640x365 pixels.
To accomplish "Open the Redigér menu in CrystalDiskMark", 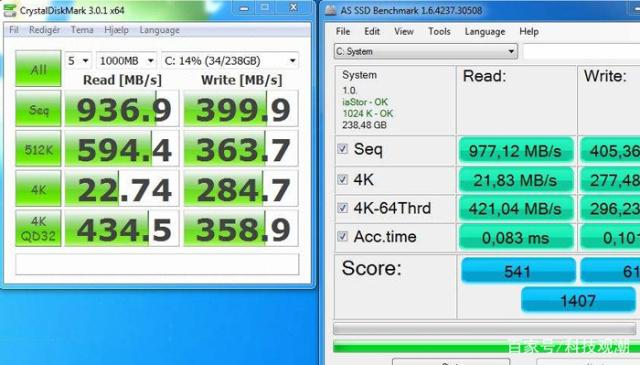I will tap(44, 30).
